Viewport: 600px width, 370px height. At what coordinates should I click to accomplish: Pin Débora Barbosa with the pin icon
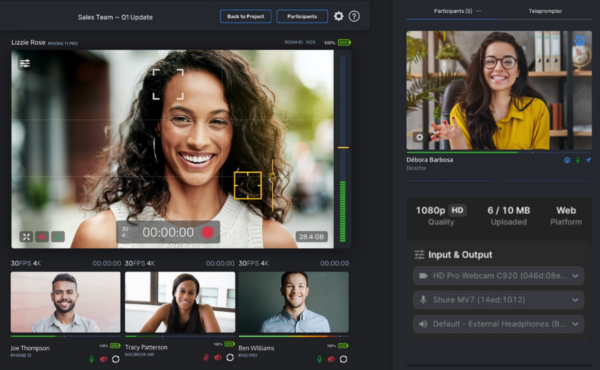[588, 160]
